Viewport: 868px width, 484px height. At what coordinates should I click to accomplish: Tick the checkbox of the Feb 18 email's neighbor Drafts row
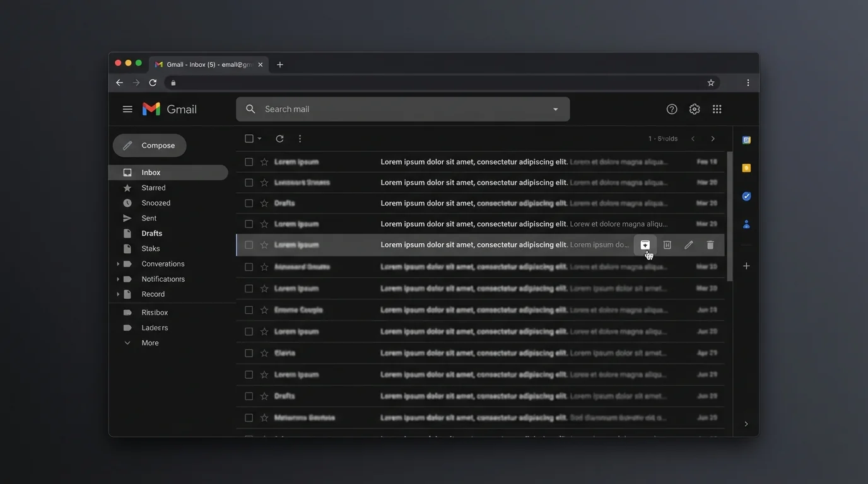249,204
